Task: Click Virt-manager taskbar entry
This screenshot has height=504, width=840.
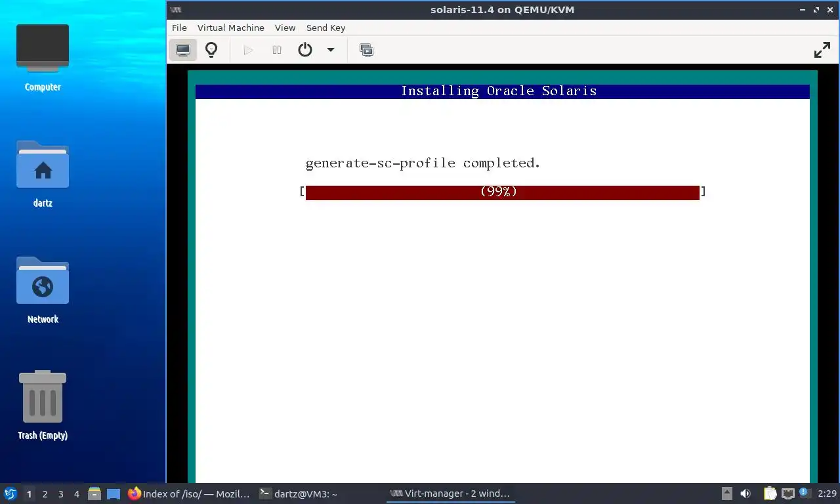Action: click(450, 493)
